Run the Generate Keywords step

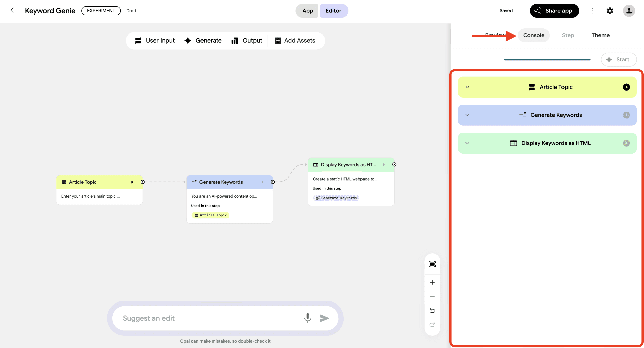[x=626, y=115]
